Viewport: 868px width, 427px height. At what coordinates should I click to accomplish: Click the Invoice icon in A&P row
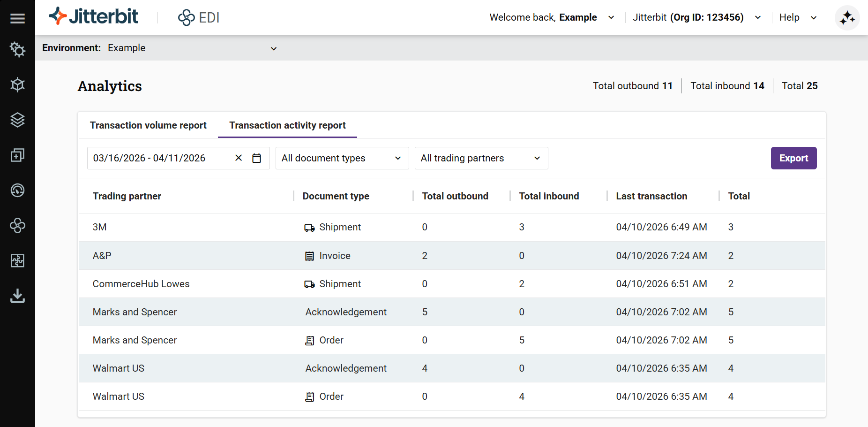[309, 256]
